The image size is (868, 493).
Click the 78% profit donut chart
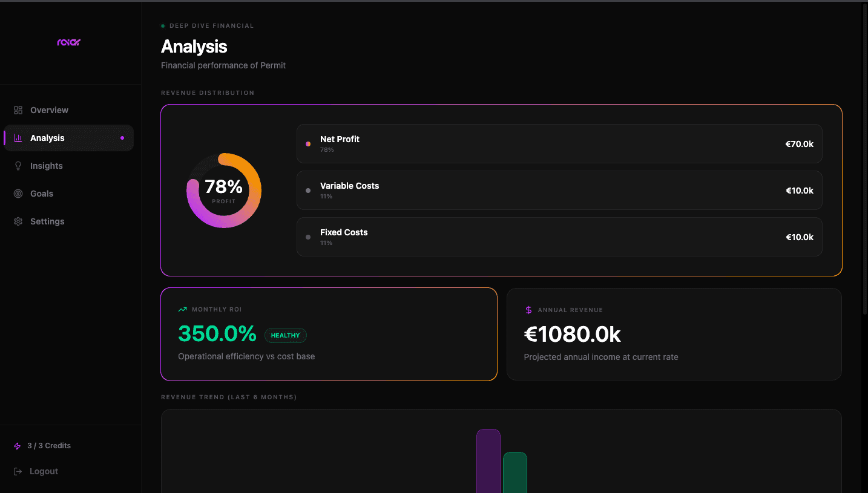pos(224,191)
